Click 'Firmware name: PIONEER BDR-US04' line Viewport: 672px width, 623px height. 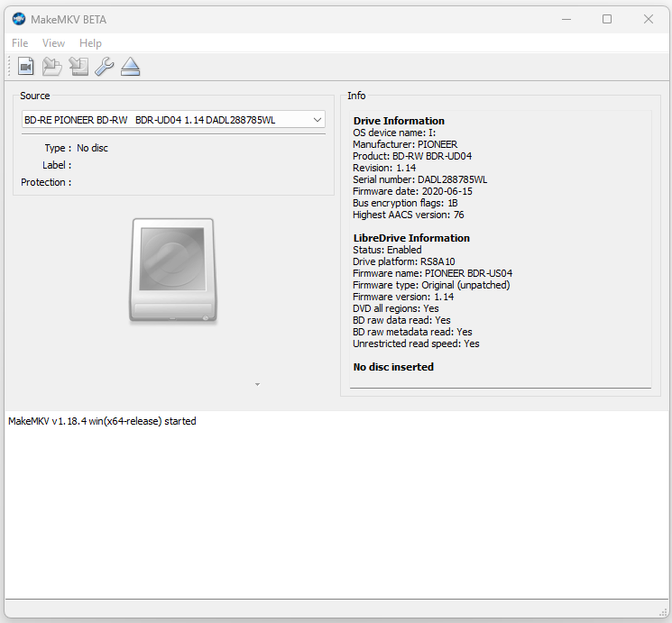pos(432,273)
